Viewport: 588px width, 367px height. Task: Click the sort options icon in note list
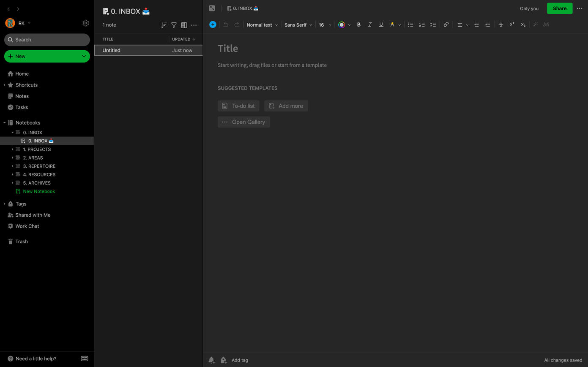(x=164, y=25)
